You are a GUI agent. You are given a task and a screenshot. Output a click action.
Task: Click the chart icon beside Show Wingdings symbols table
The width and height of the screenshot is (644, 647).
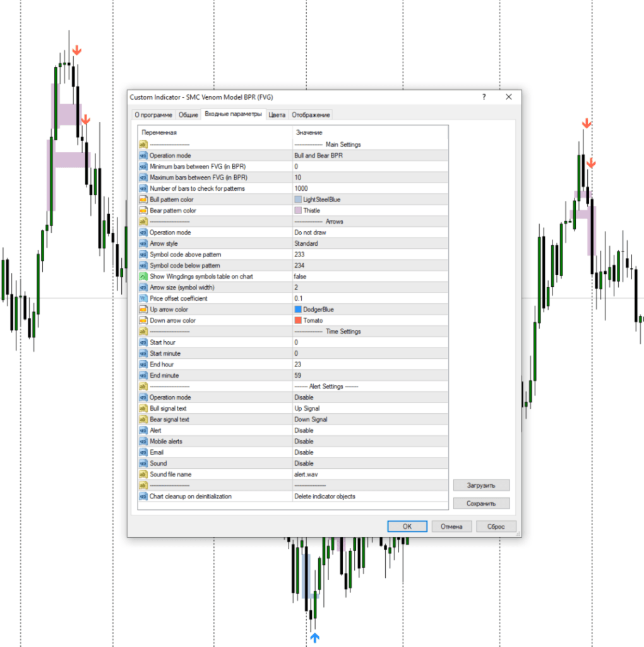143,276
